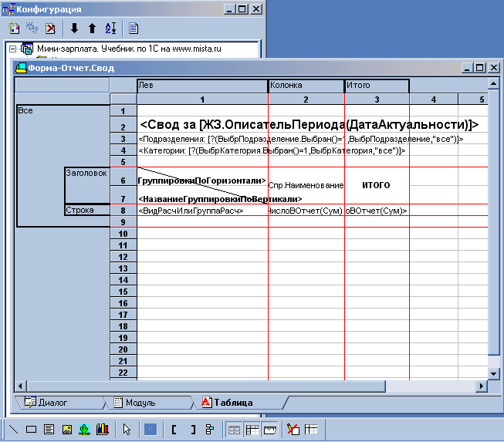Select row header 22
This screenshot has width=504, height=442.
123,373
